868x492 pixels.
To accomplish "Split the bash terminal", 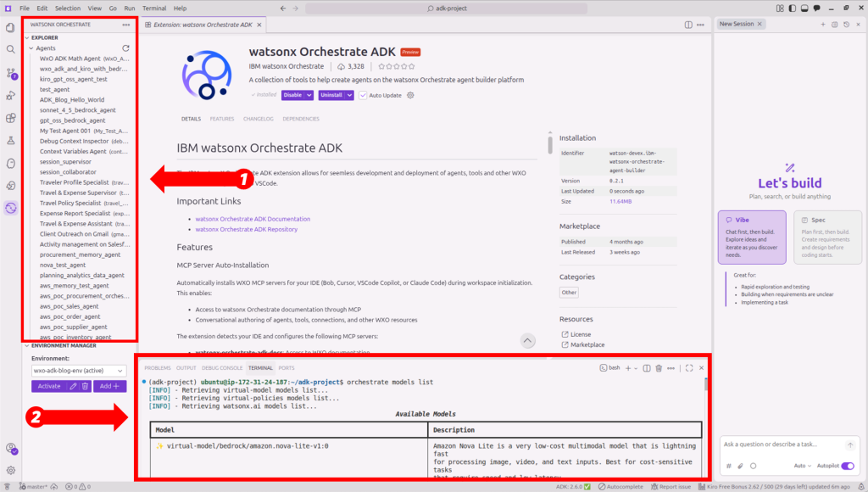I will (x=647, y=367).
